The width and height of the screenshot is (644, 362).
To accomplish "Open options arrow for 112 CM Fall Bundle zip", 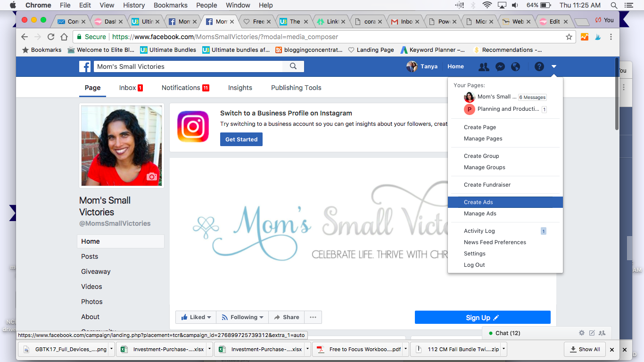I will 504,349.
